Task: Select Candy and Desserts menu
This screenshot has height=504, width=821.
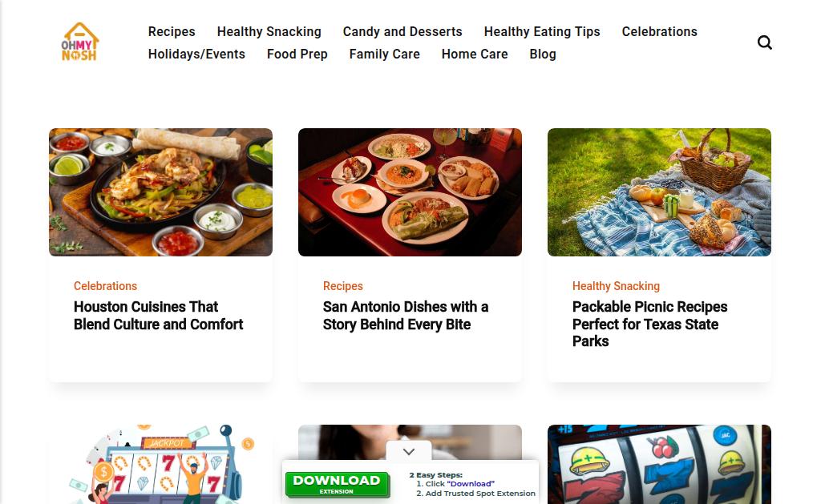Action: 402,32
